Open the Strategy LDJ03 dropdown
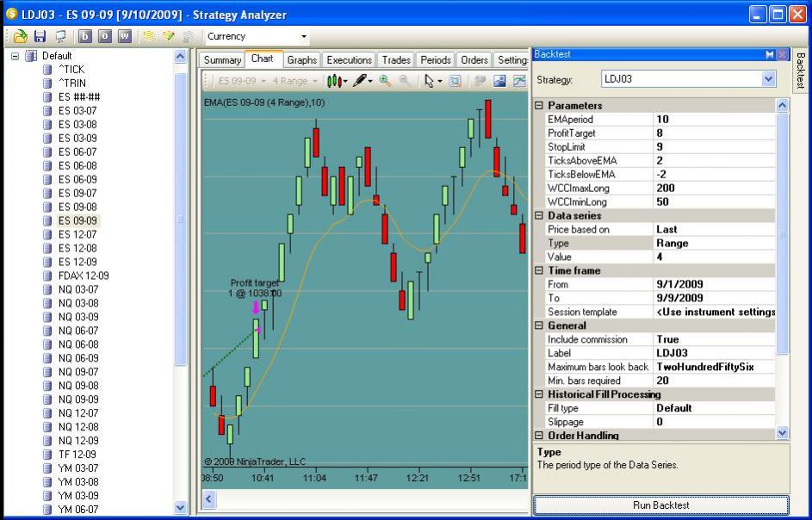This screenshot has width=812, height=520. (x=768, y=79)
